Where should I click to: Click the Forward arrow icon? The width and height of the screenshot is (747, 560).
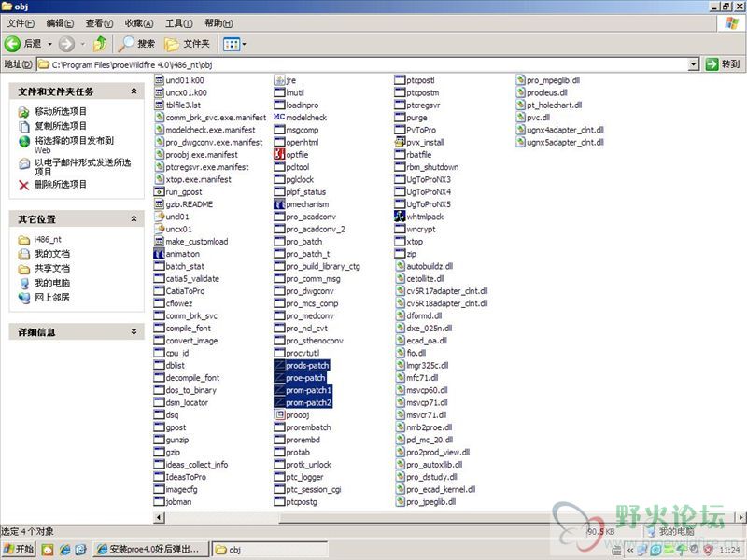(66, 44)
